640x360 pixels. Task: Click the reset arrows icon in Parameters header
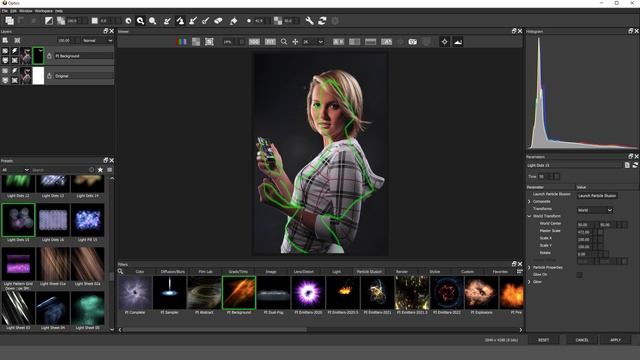tap(635, 165)
